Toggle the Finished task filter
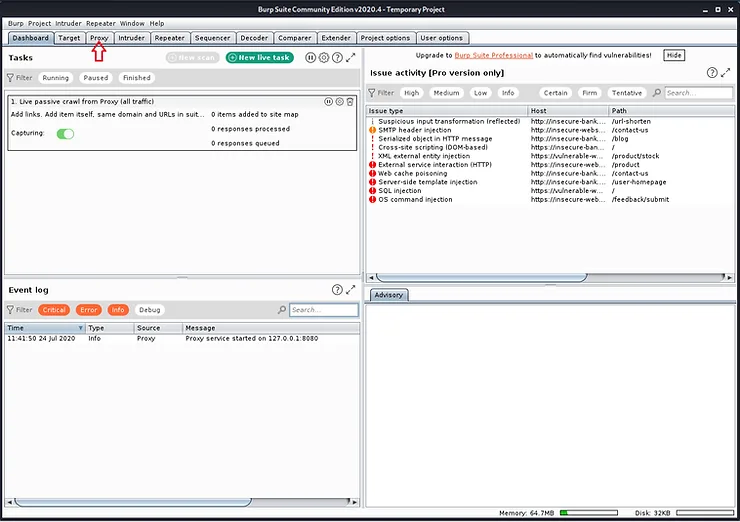This screenshot has height=522, width=740. pyautogui.click(x=137, y=78)
